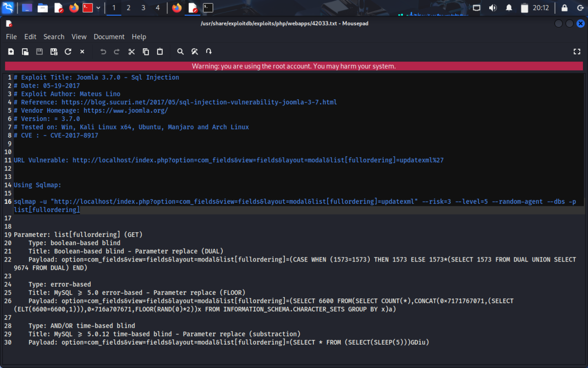Image resolution: width=588 pixels, height=368 pixels.
Task: Switch to workspace 4
Action: click(x=157, y=8)
